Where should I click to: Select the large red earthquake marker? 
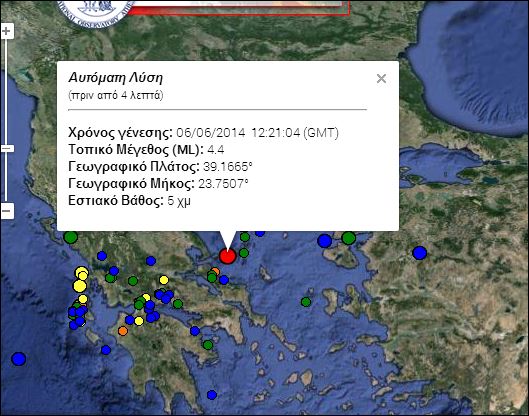pos(228,256)
